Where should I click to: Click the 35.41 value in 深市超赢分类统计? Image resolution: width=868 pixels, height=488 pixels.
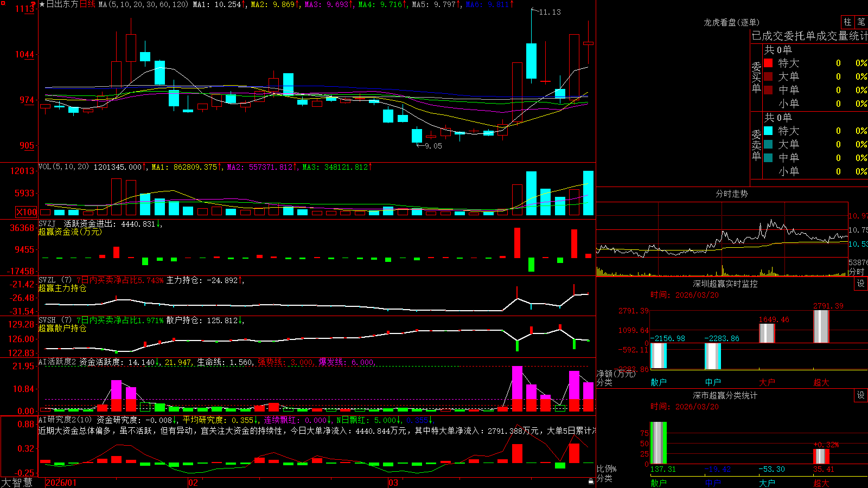tap(824, 469)
